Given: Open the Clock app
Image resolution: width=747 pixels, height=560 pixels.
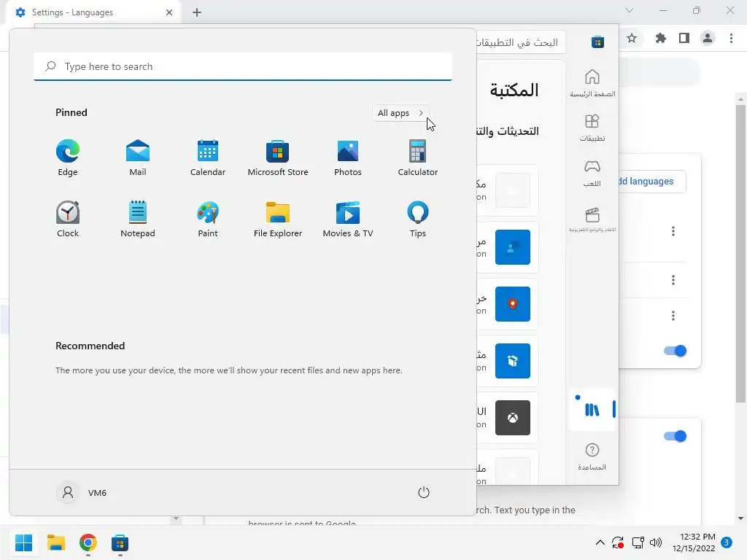Looking at the screenshot, I should 68,219.
